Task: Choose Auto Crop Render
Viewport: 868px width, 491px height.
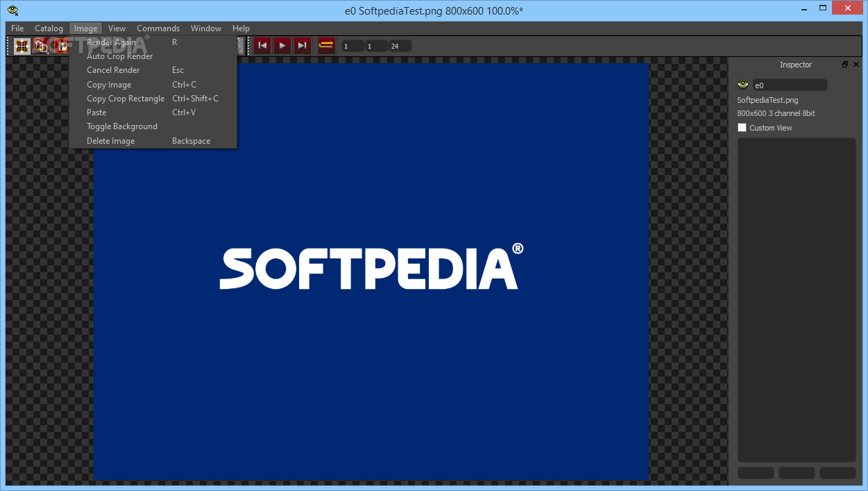Action: [x=153, y=56]
